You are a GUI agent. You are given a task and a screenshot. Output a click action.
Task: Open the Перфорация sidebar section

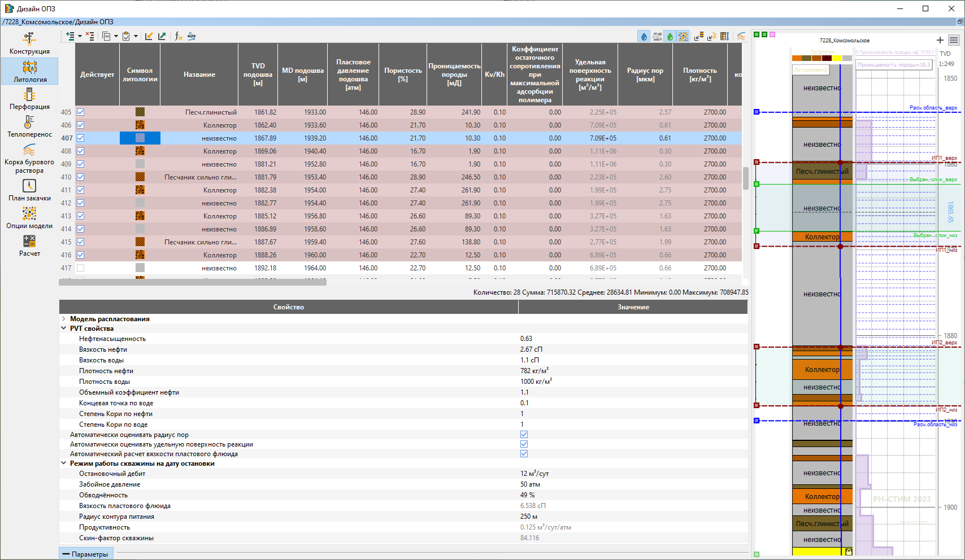point(29,99)
